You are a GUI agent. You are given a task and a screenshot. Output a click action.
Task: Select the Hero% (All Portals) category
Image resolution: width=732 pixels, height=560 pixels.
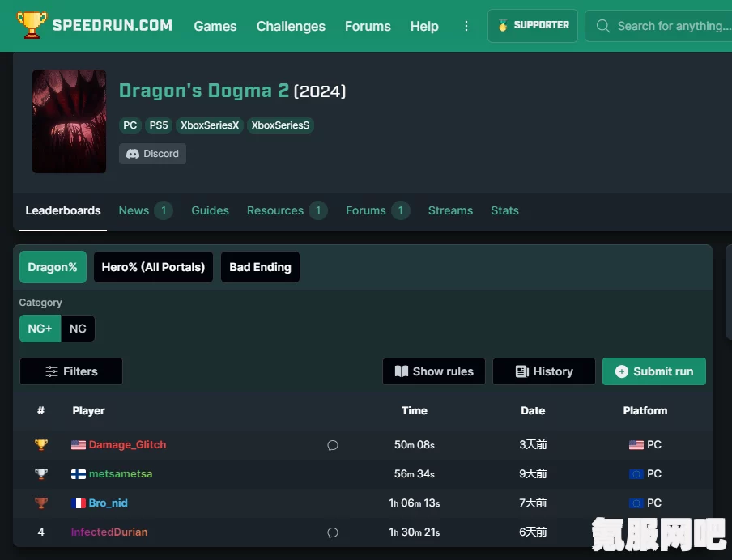coord(153,267)
